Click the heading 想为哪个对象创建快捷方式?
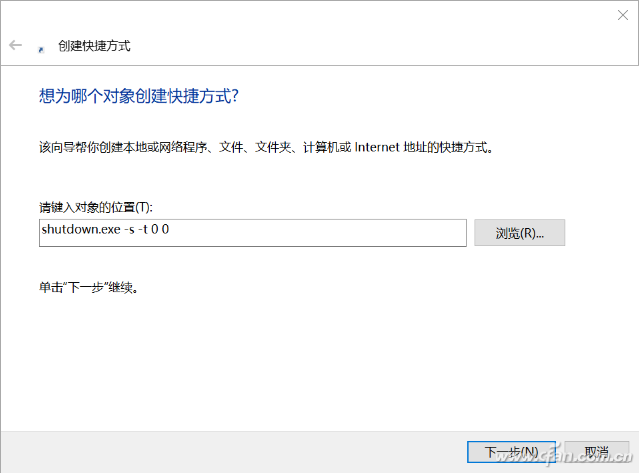 [139, 96]
